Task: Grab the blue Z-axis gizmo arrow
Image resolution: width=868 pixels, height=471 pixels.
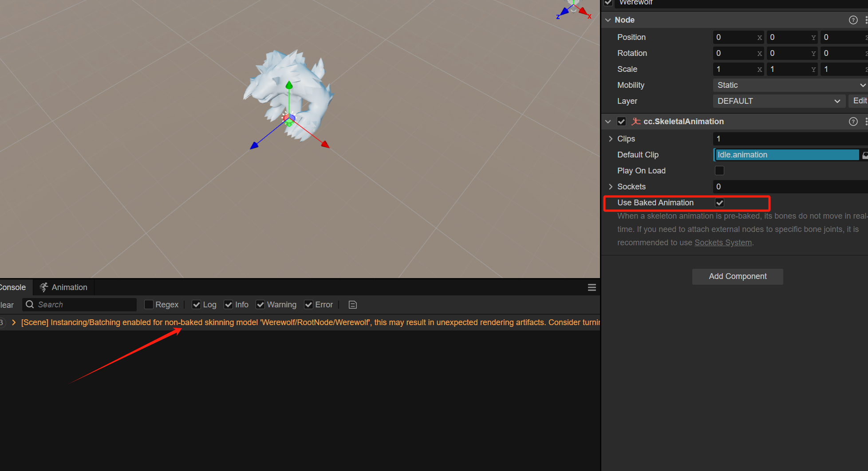Action: click(254, 145)
